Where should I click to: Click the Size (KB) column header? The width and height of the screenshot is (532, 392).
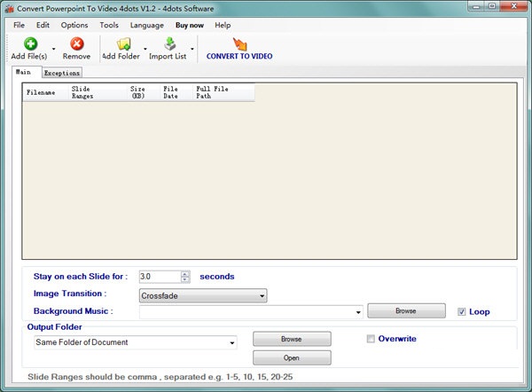(144, 92)
